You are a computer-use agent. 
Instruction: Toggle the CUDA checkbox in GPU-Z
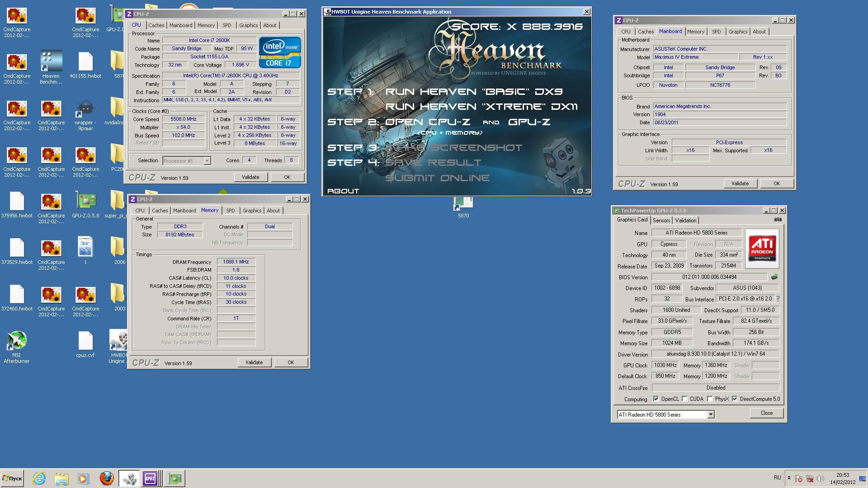[684, 399]
